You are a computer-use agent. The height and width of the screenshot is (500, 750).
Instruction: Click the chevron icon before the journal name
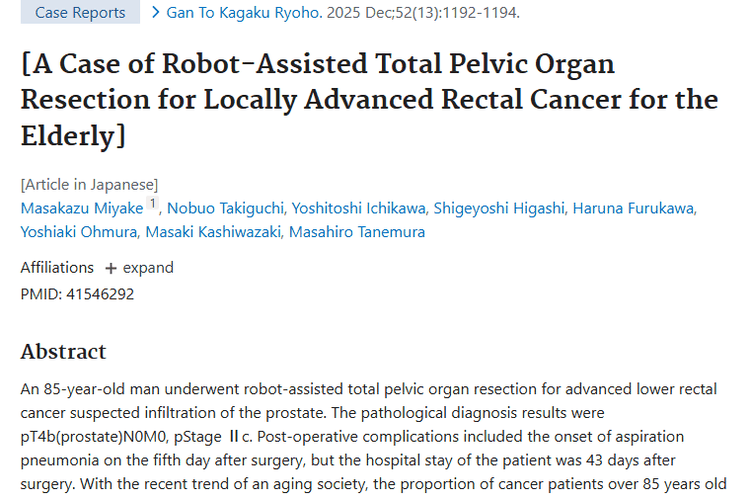tap(156, 13)
